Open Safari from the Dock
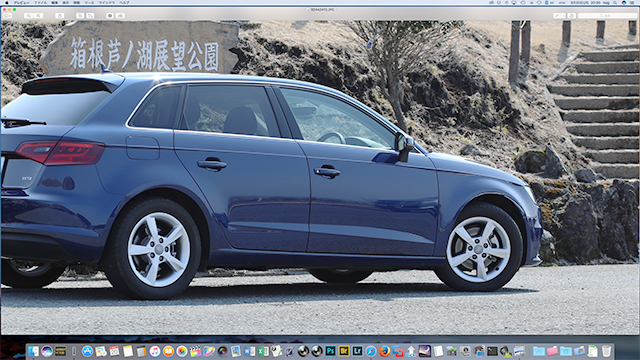This screenshot has height=360, width=640. [x=371, y=351]
